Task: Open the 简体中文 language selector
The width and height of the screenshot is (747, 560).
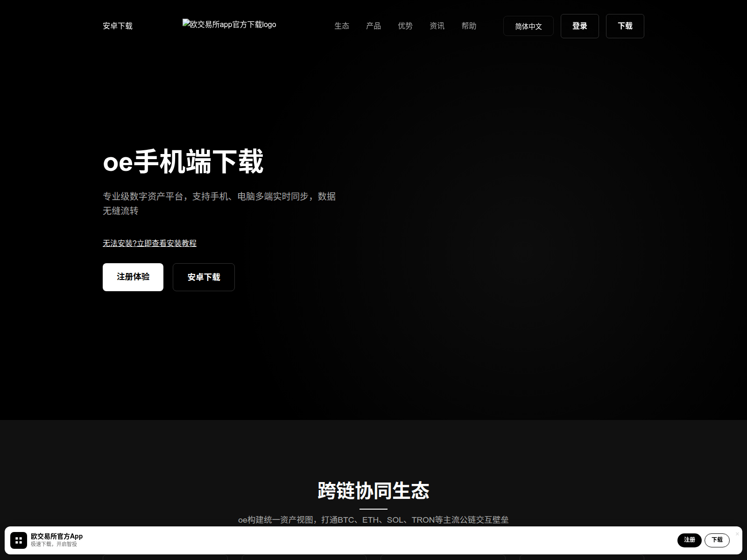Action: pos(529,26)
